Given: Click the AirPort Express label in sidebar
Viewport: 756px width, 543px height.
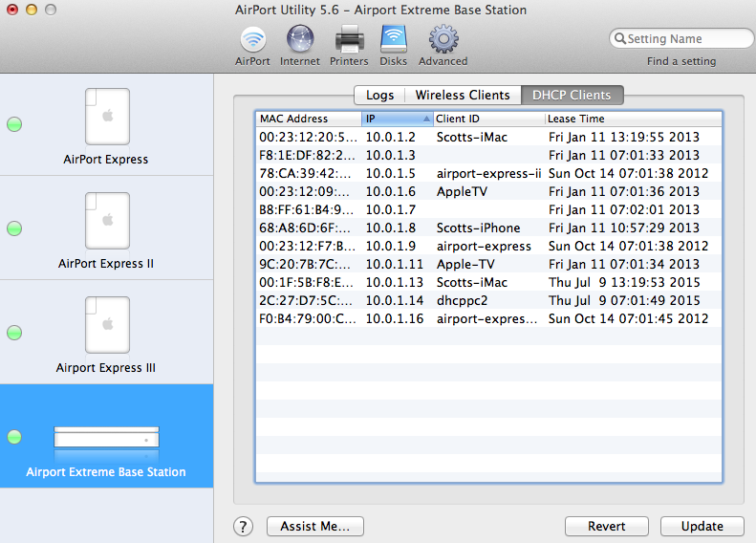Looking at the screenshot, I should tap(105, 160).
